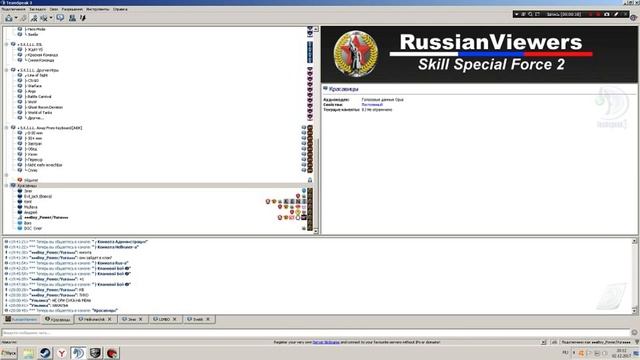
Task: Click the pencil icon in recording overlay
Action: (x=616, y=14)
